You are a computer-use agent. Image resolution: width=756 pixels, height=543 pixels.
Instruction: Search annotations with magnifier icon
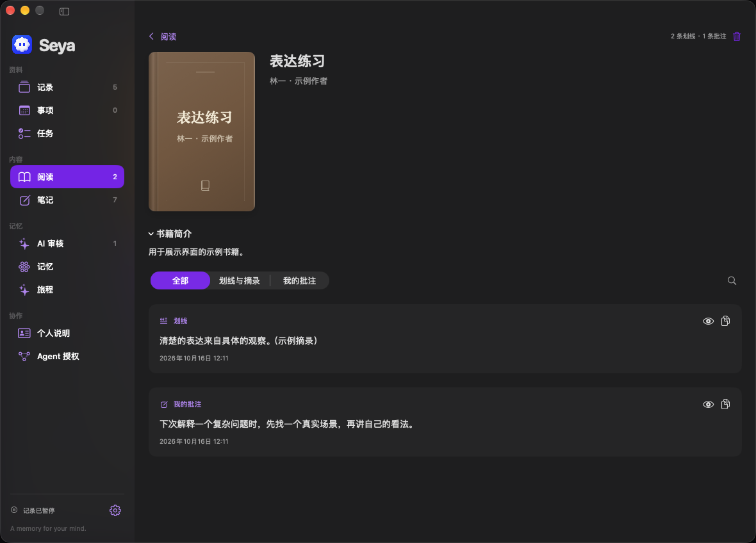tap(732, 280)
